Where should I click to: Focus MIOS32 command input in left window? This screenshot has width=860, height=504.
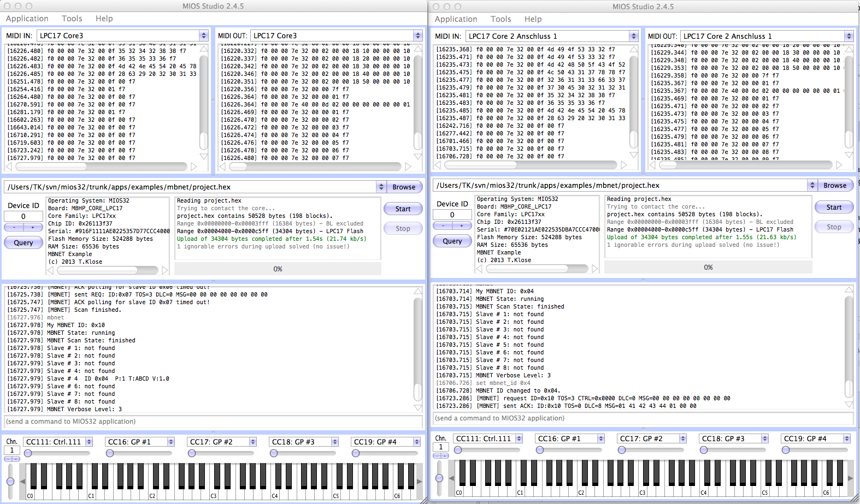pyautogui.click(x=214, y=422)
